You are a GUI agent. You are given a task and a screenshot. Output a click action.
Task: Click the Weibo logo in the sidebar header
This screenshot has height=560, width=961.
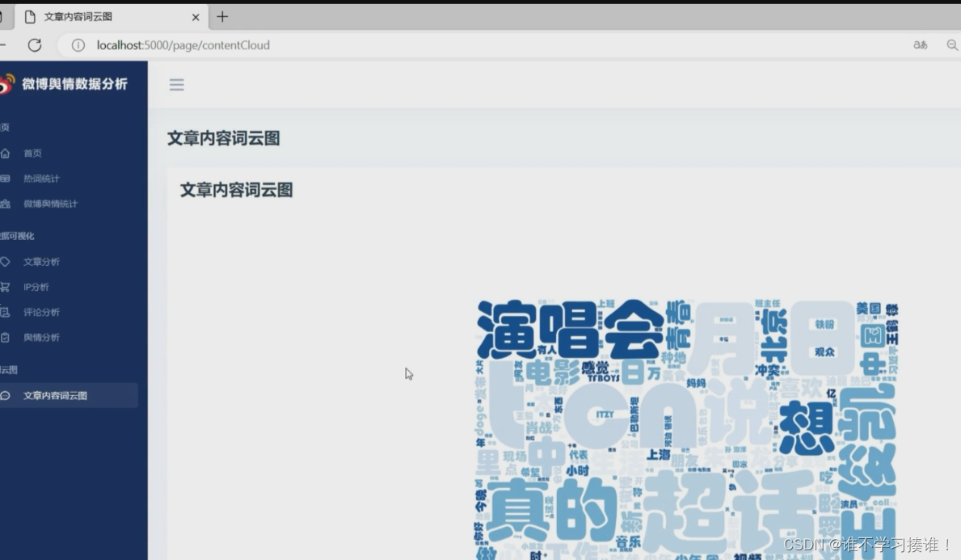(6, 84)
